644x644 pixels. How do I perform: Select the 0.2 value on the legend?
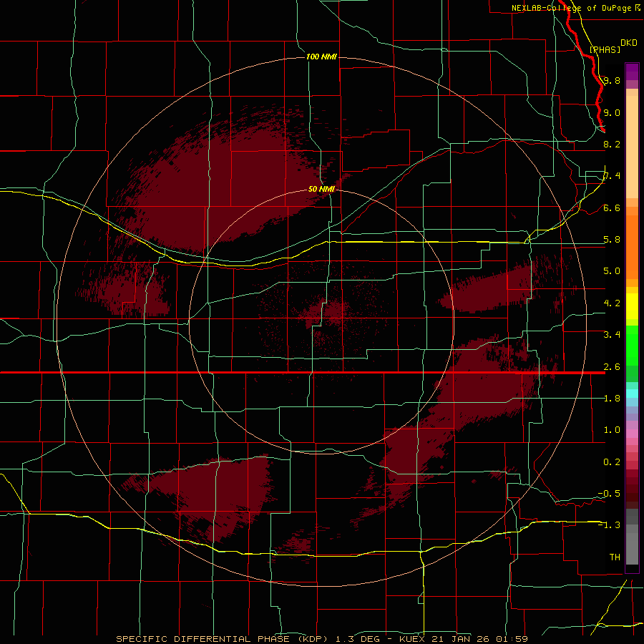pos(612,462)
